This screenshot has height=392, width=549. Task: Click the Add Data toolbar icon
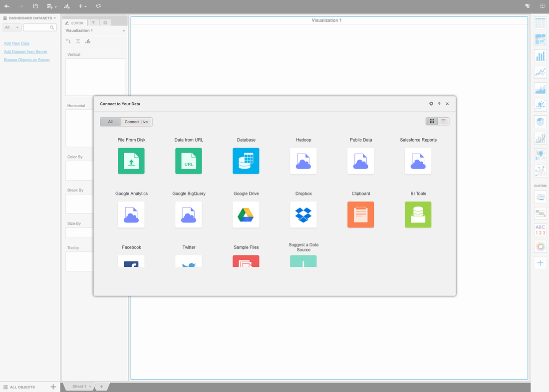(x=51, y=6)
